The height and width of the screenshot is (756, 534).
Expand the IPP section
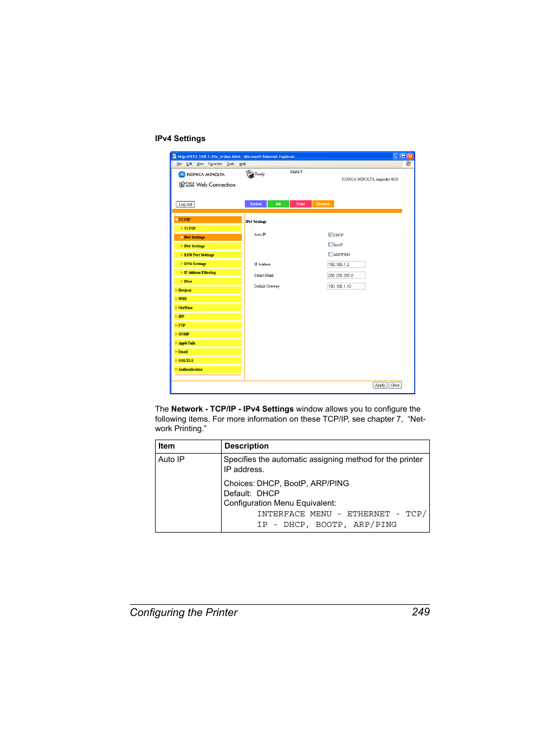point(208,316)
